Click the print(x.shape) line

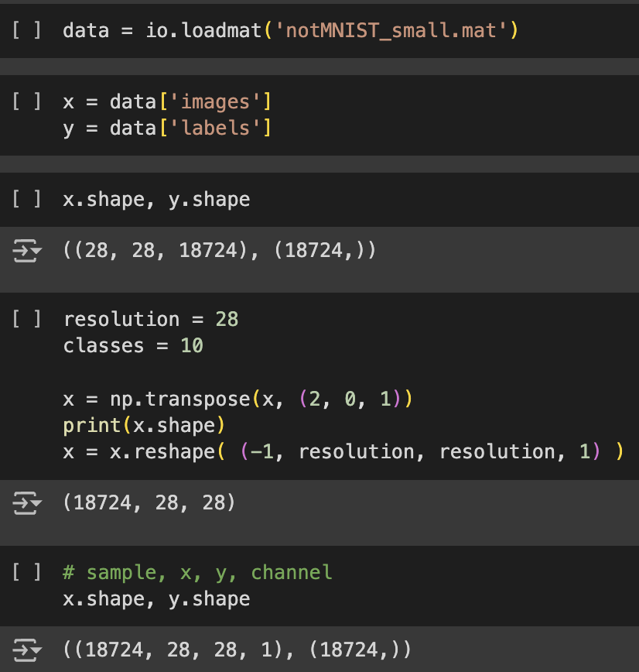pos(144,426)
